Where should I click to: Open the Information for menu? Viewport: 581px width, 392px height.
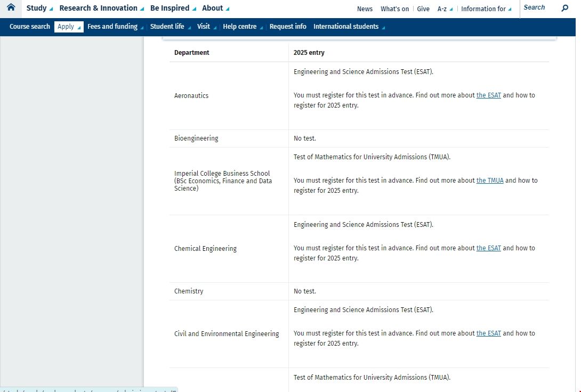point(486,9)
